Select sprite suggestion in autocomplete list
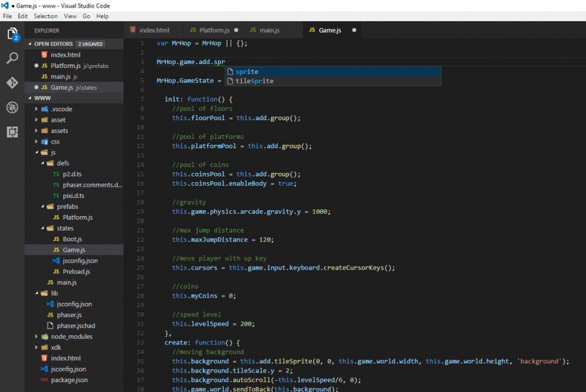Screen dimensions: 586x392 [247, 71]
